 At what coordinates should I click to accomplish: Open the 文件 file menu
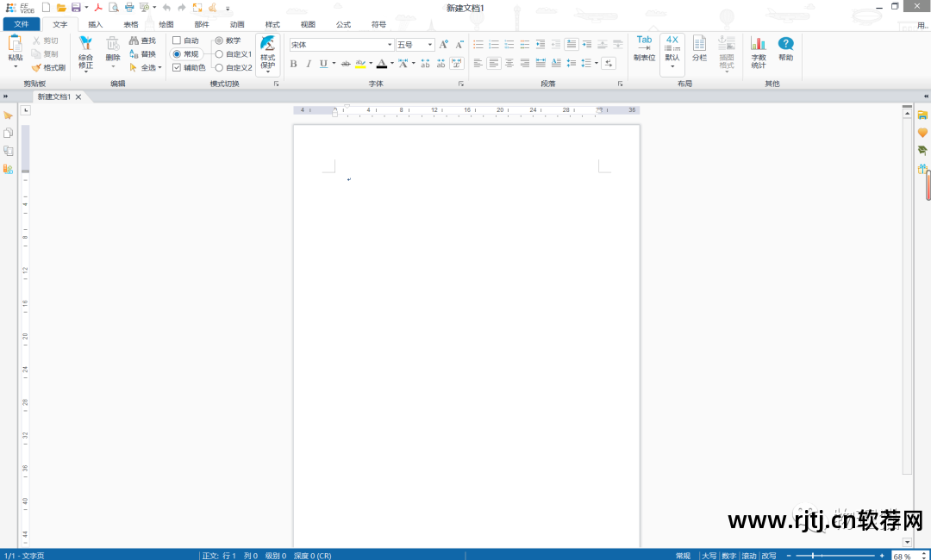pos(21,25)
